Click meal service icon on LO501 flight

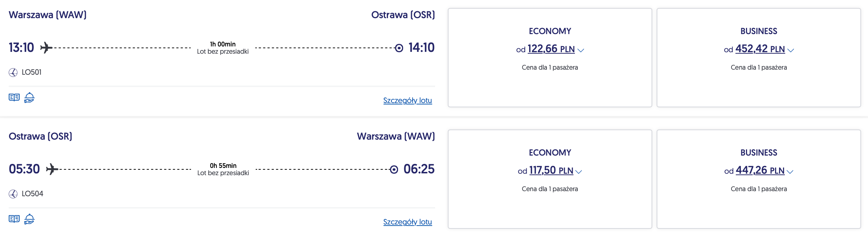click(29, 98)
